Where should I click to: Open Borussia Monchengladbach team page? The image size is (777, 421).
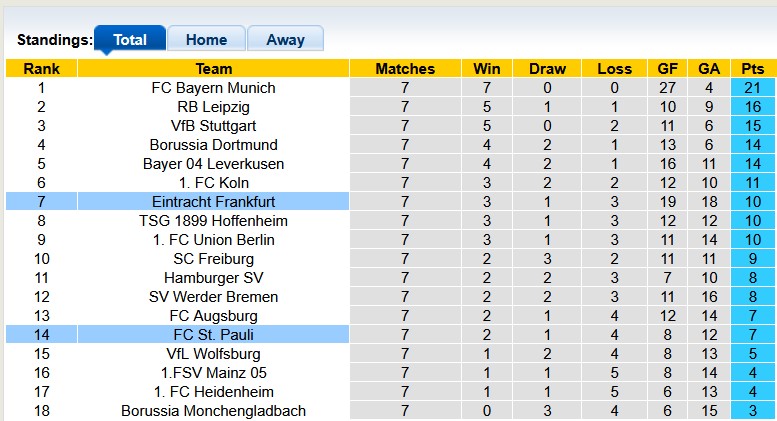(x=213, y=411)
